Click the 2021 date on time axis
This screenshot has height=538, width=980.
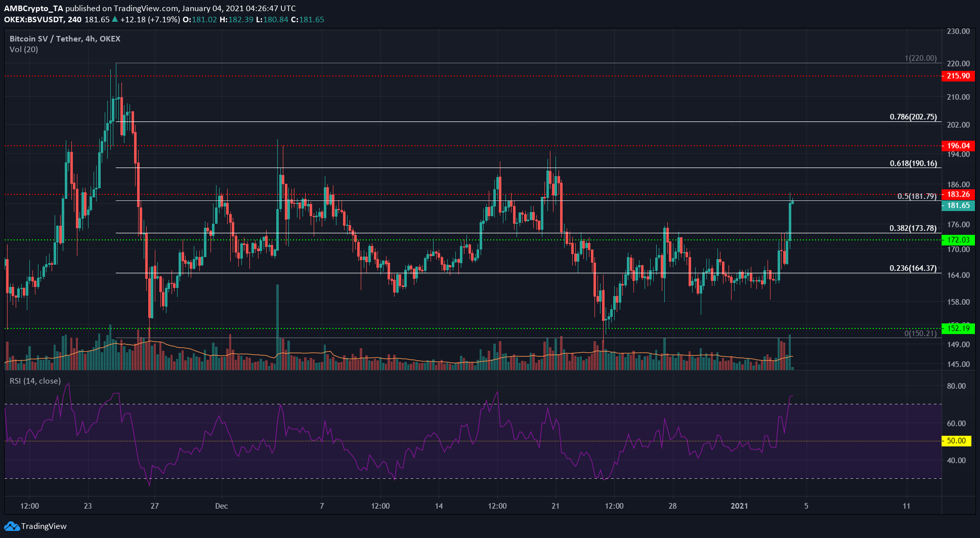(739, 506)
